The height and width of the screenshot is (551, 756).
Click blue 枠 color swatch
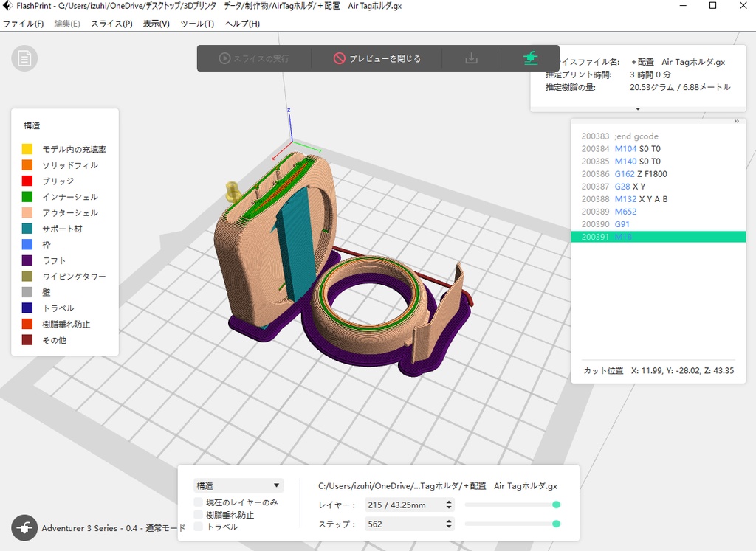pos(27,244)
